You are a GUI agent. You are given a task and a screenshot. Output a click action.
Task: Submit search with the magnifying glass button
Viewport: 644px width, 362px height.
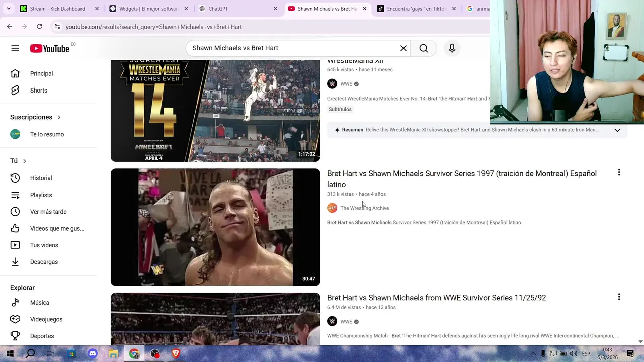(x=424, y=48)
